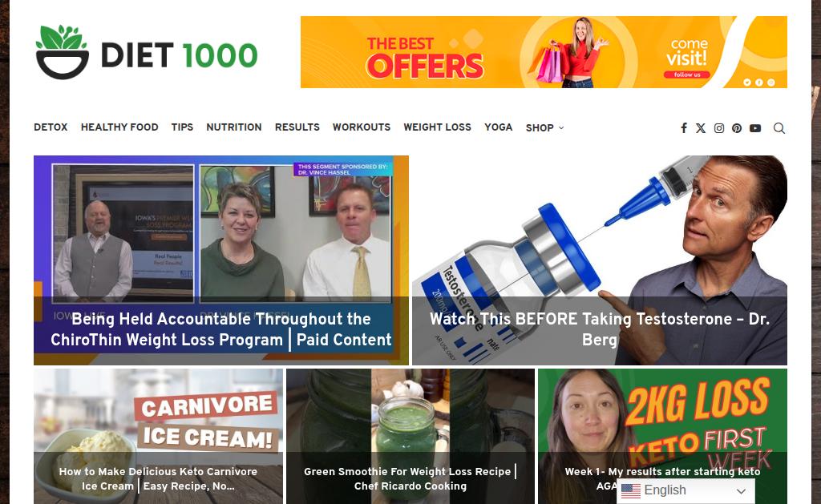Click the US flag language icon
The image size is (821, 504).
(x=630, y=491)
